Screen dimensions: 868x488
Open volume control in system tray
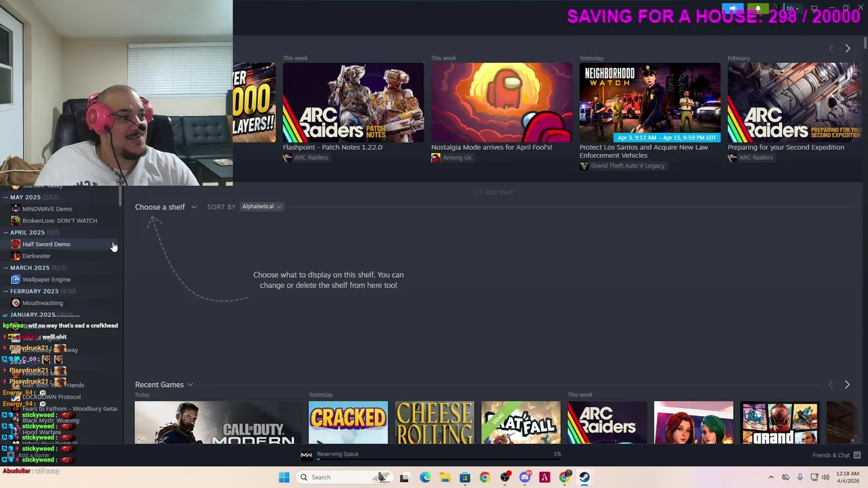pyautogui.click(x=825, y=477)
